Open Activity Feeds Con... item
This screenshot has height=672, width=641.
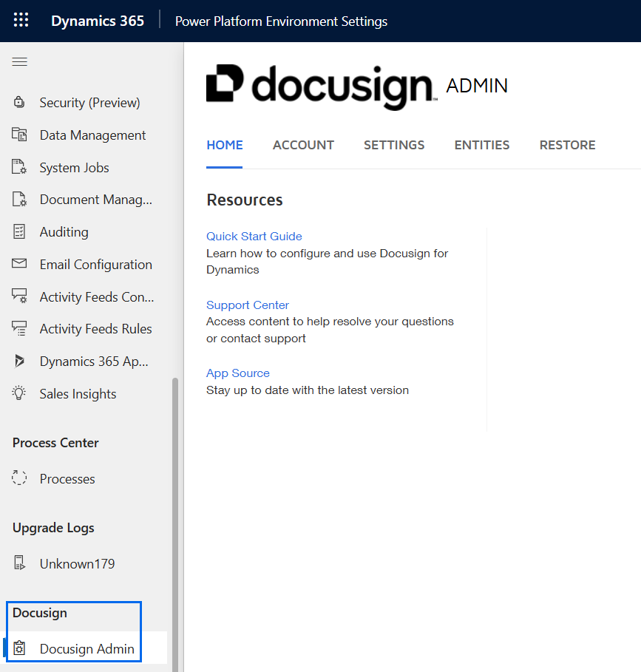[x=96, y=296]
